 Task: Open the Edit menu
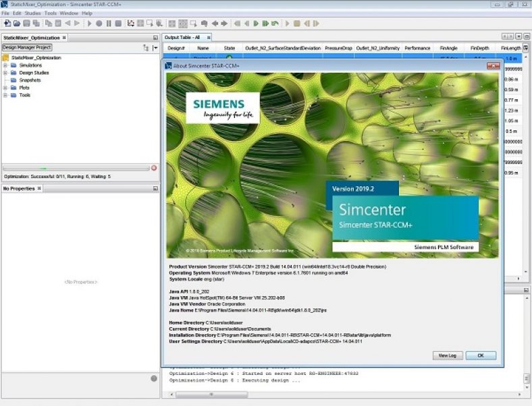(17, 13)
